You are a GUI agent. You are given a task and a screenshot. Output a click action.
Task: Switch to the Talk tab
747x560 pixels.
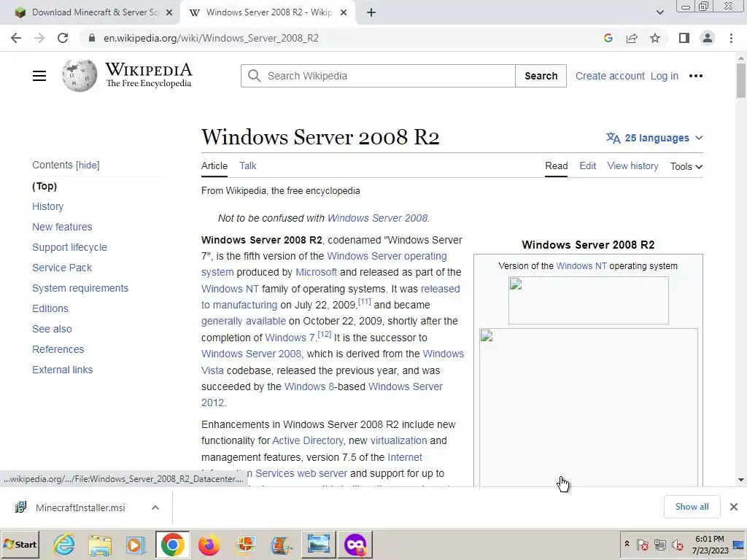tap(248, 166)
